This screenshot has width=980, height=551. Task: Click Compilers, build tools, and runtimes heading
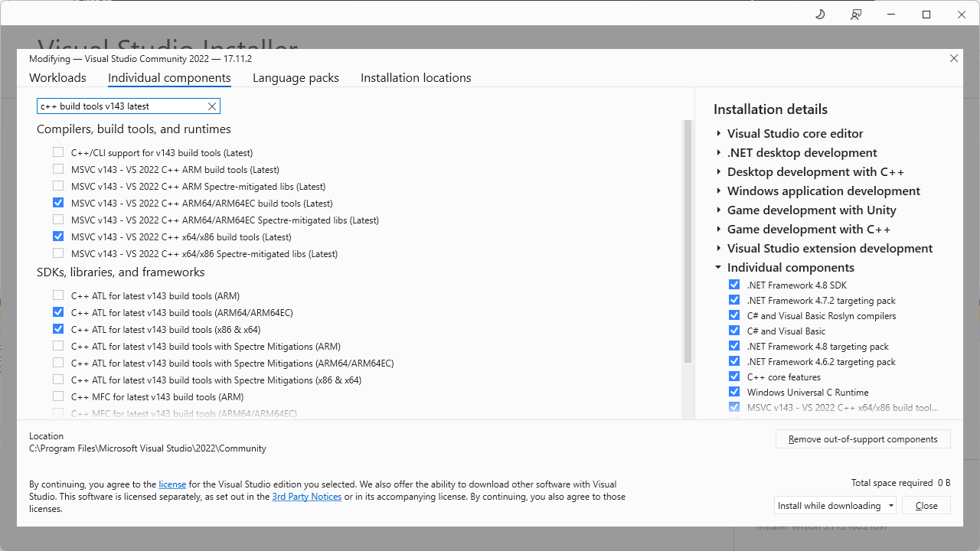[x=134, y=129]
